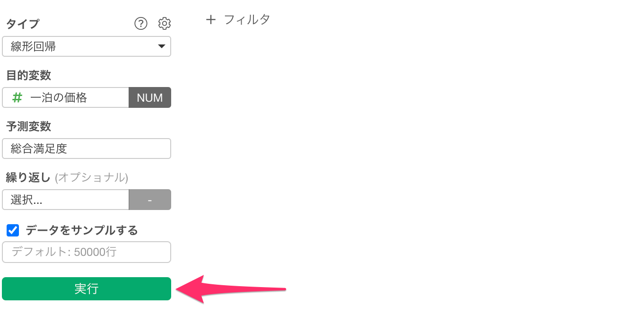Click the plus icon beside フィルタ
This screenshot has width=644, height=315.
[x=211, y=19]
